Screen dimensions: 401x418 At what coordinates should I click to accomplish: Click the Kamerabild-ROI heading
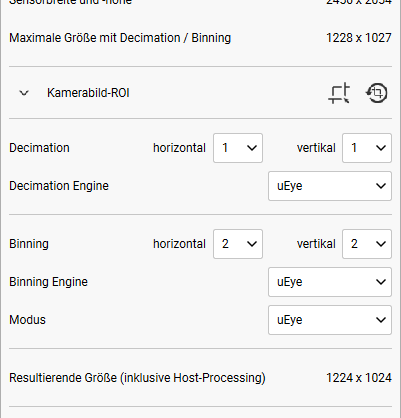click(88, 93)
